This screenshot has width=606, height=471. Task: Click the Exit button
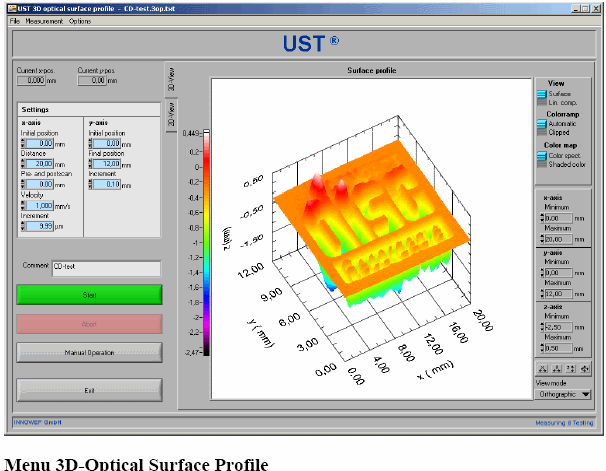pos(89,390)
